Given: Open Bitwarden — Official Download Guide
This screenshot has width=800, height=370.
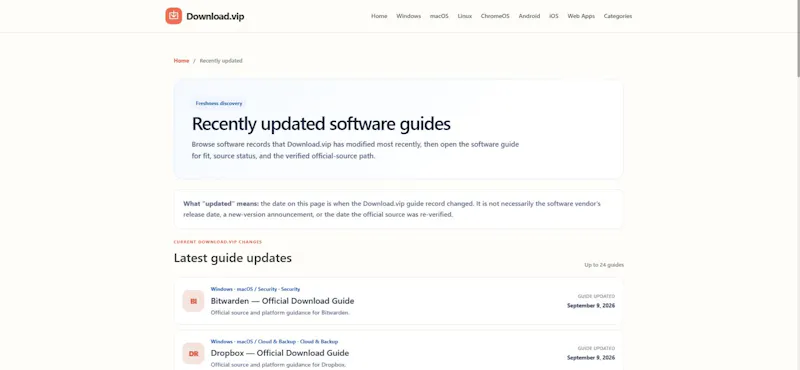Looking at the screenshot, I should (x=282, y=301).
